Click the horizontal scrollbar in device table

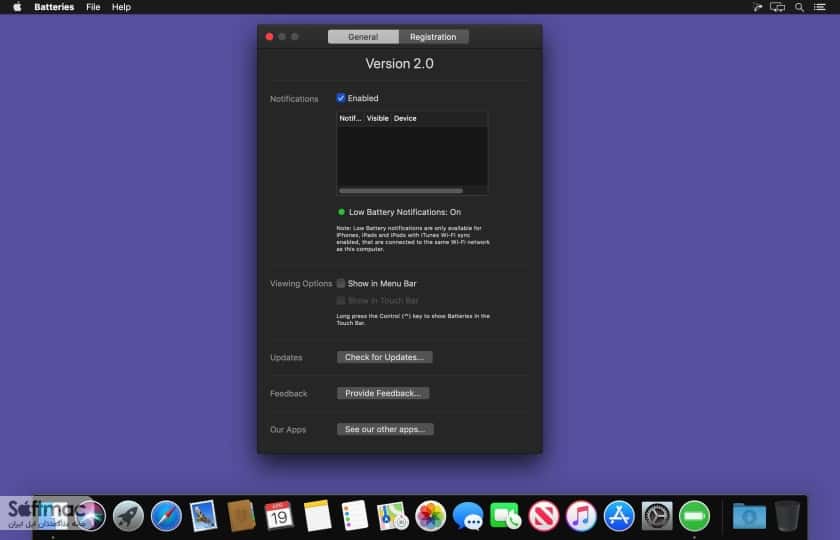[x=401, y=191]
